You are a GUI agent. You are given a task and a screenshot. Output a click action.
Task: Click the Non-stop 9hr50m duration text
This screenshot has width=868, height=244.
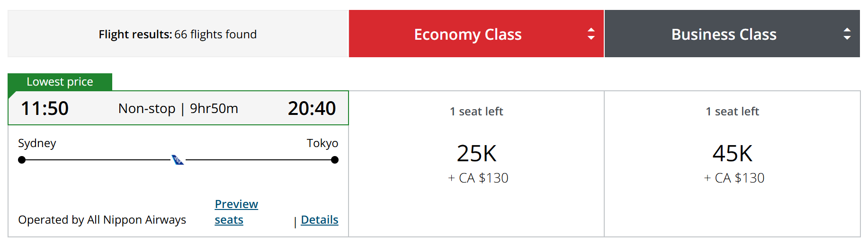(178, 109)
